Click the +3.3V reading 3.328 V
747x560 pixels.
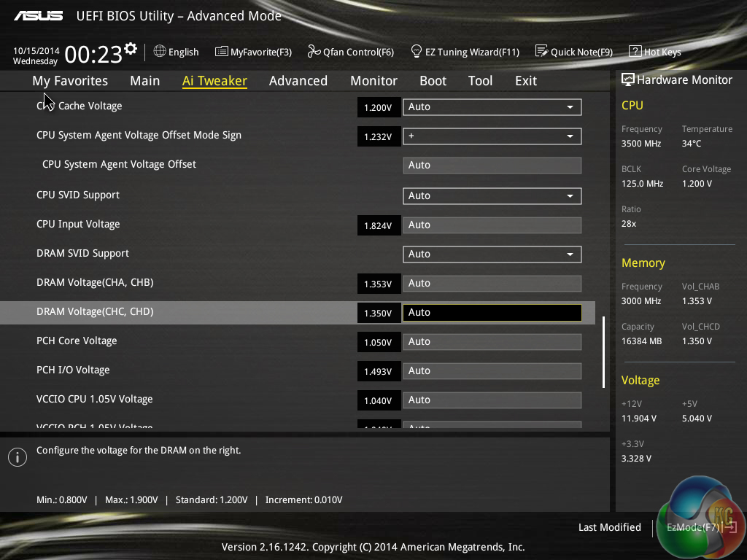(636, 458)
